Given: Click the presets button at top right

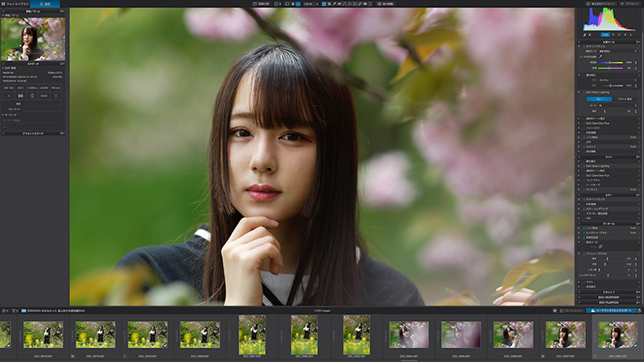Looking at the screenshot, I should [630, 4].
